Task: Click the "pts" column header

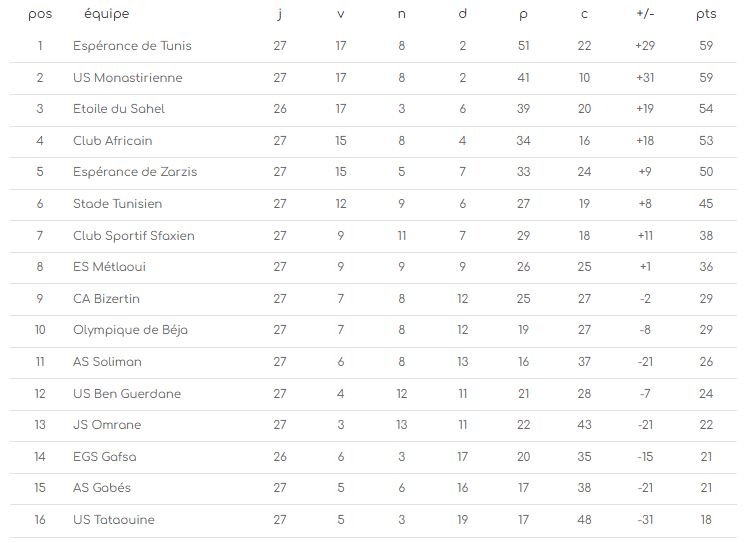Action: tap(706, 14)
